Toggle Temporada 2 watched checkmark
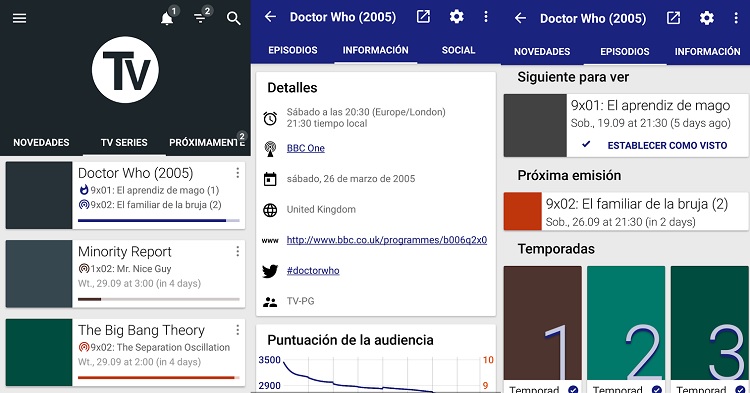This screenshot has height=393, width=750. pyautogui.click(x=657, y=389)
